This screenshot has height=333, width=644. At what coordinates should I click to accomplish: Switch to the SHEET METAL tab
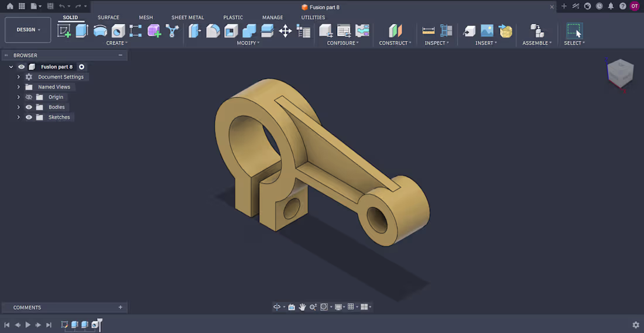[x=188, y=17]
